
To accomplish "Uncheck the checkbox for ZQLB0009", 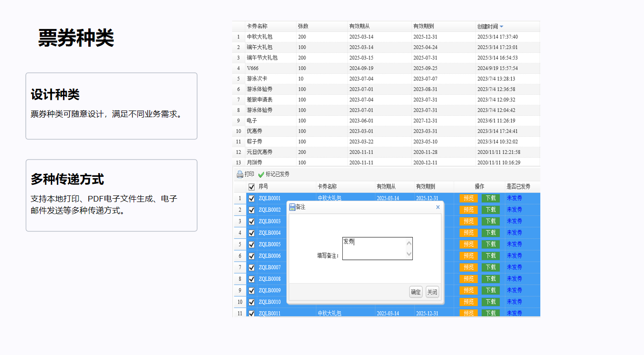I will (x=252, y=290).
